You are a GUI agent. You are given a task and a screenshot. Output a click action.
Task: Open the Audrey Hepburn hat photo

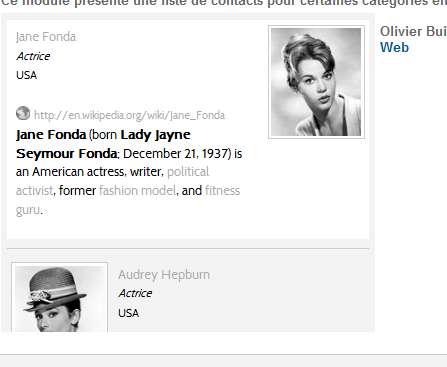click(59, 297)
